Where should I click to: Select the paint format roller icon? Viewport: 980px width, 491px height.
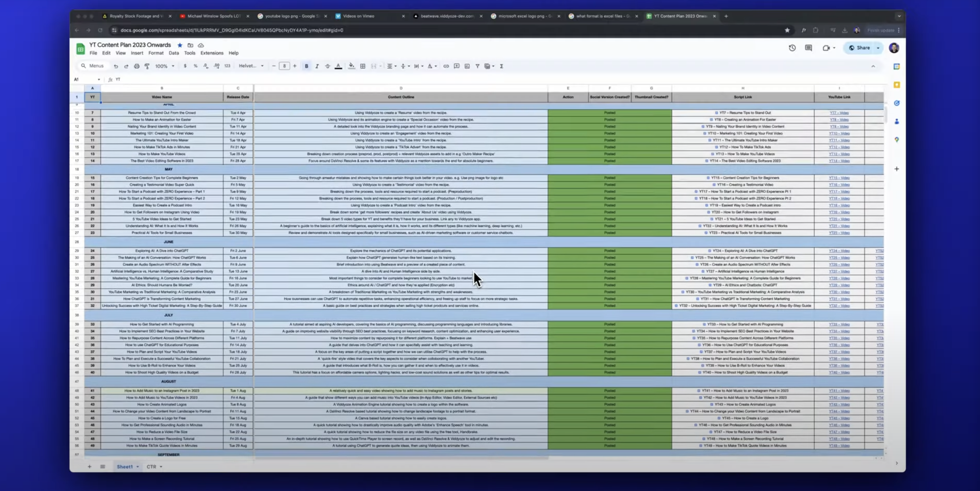147,66
